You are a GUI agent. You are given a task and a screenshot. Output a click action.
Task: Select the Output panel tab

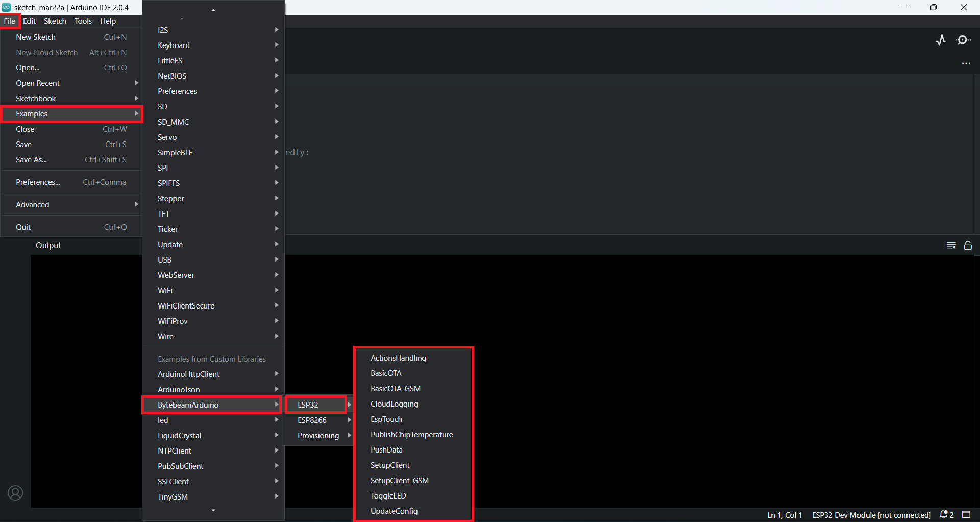coord(48,245)
